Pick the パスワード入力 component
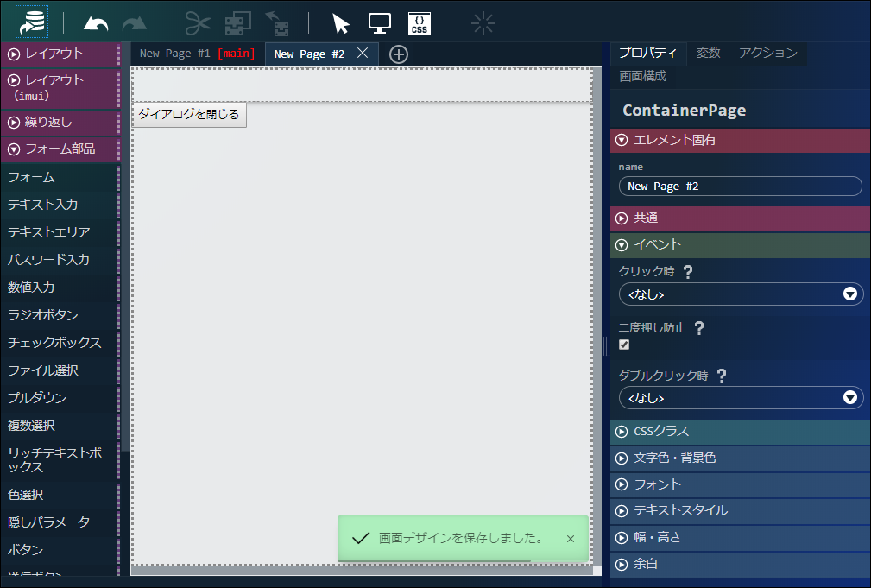Image resolution: width=871 pixels, height=588 pixels. click(x=60, y=260)
